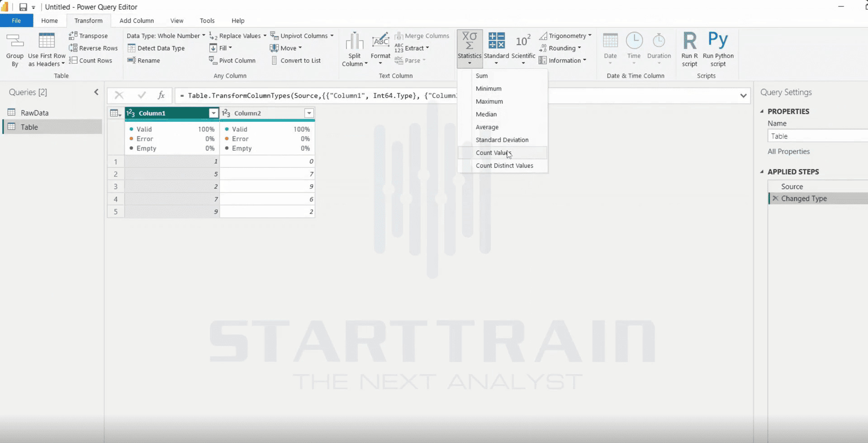
Task: Select the RawData query
Action: pyautogui.click(x=52, y=113)
